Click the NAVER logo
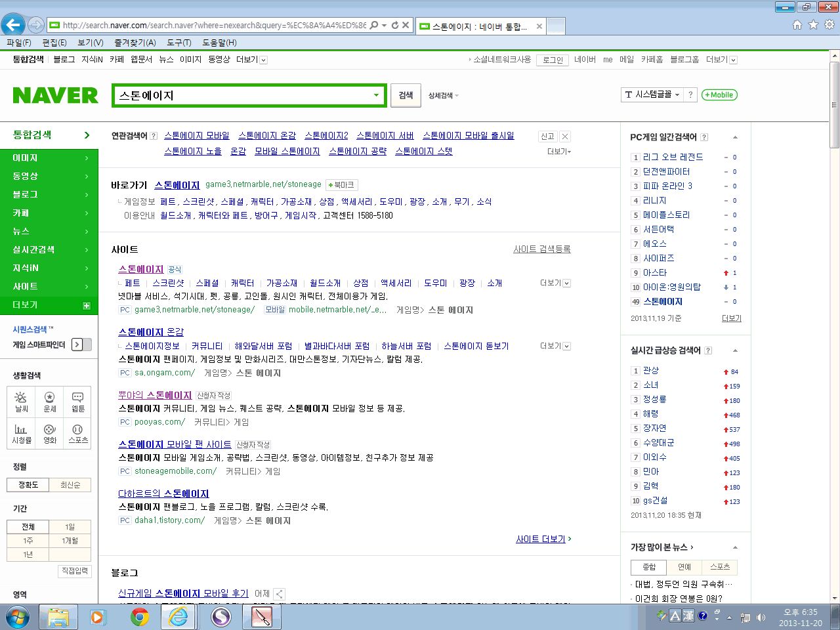 click(x=56, y=96)
